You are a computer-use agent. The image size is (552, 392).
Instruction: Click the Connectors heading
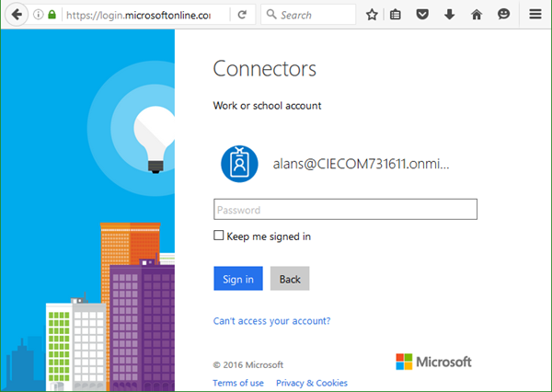pos(265,69)
